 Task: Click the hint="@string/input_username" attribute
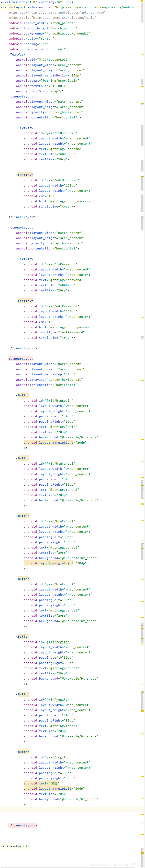click(59, 201)
